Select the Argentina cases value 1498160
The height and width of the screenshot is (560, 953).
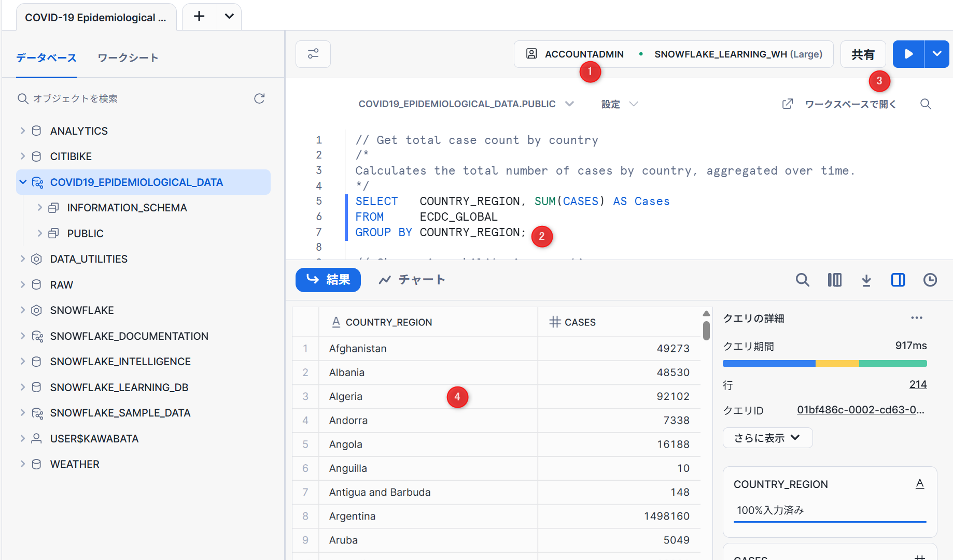click(x=619, y=516)
